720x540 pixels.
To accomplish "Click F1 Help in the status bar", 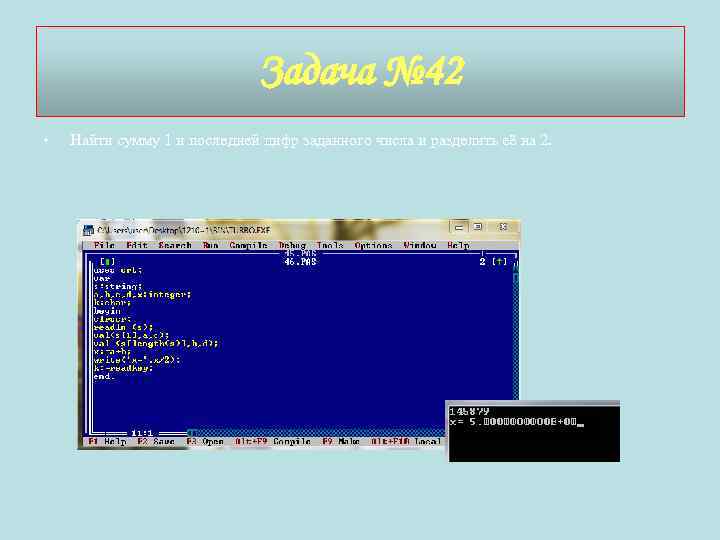I will pos(107,441).
